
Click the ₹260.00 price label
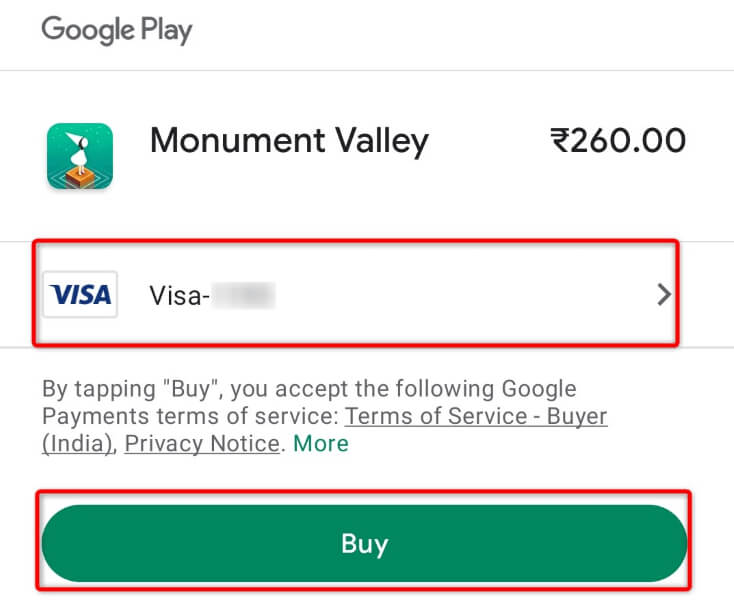tap(618, 141)
